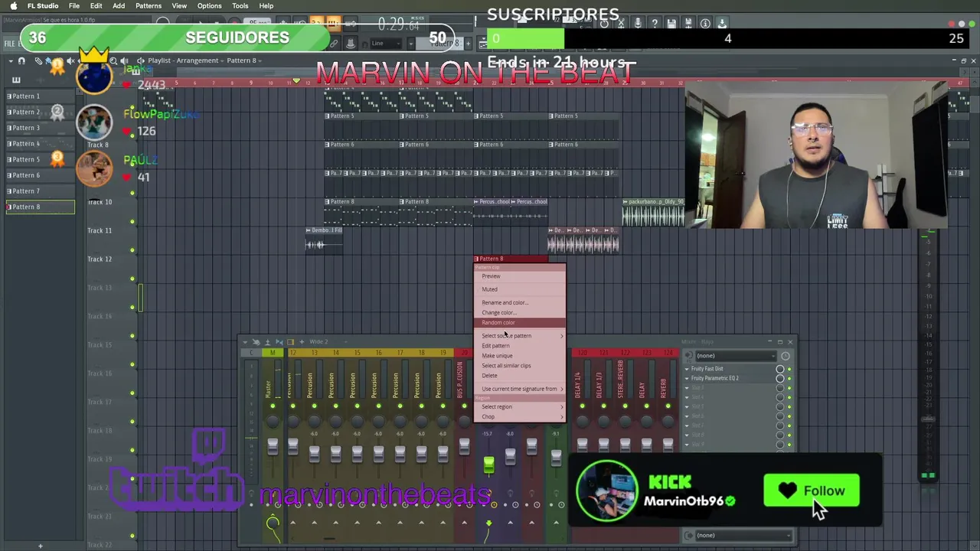Viewport: 980px width, 551px height.
Task: Choose Rename and color option
Action: coord(520,302)
